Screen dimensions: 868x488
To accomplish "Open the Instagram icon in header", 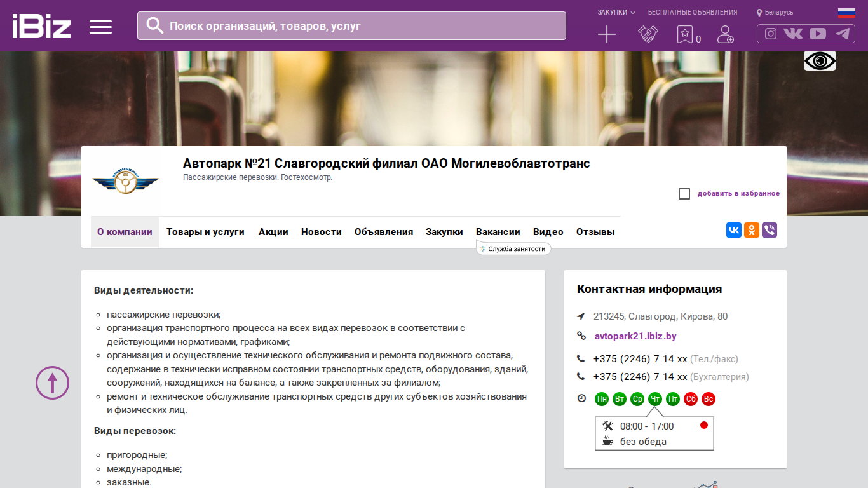I will [x=771, y=34].
